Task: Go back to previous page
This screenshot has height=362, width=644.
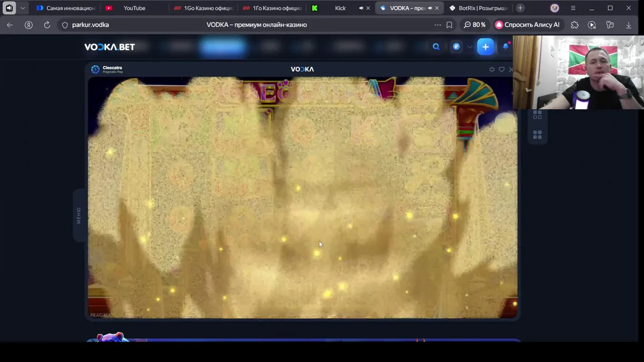Action: 10,25
